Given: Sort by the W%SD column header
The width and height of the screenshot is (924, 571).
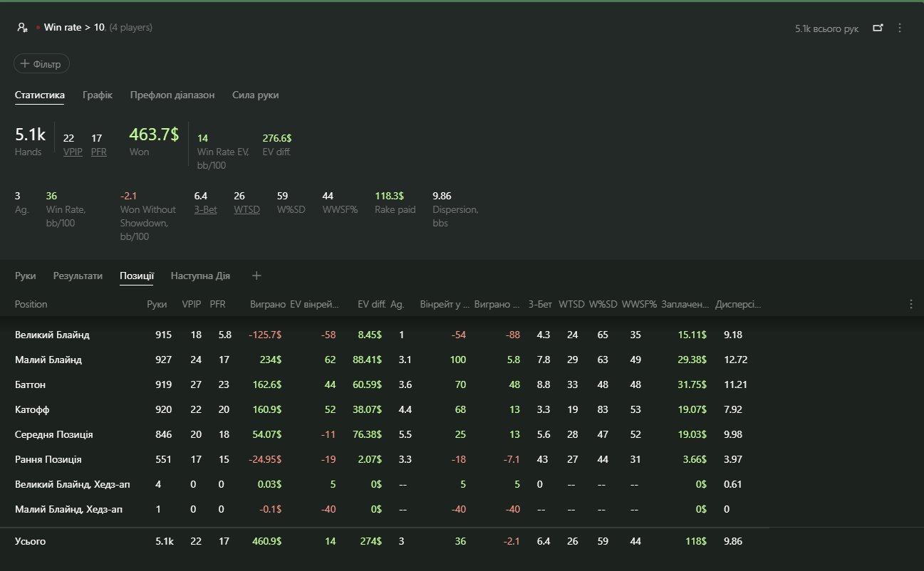Looking at the screenshot, I should [x=603, y=304].
